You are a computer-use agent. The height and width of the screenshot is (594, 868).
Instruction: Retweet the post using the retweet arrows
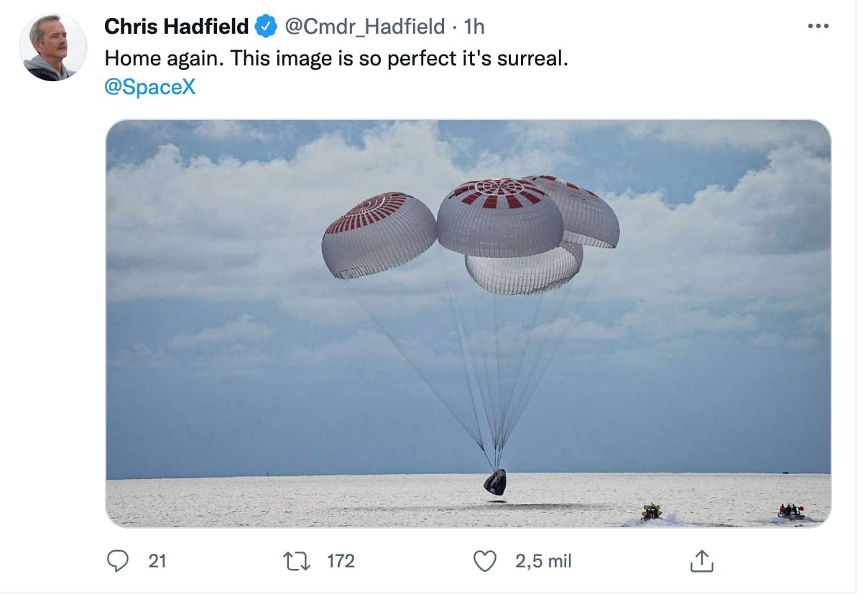[x=297, y=560]
